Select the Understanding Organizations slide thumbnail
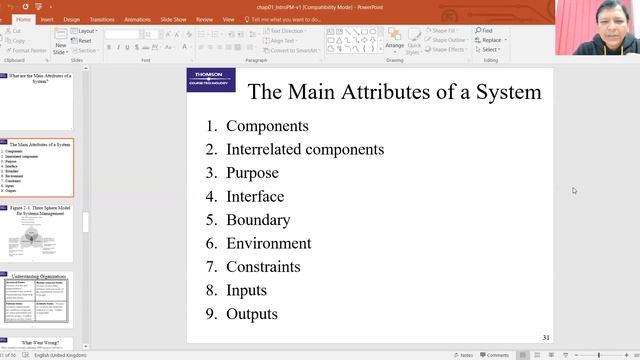 point(37,299)
